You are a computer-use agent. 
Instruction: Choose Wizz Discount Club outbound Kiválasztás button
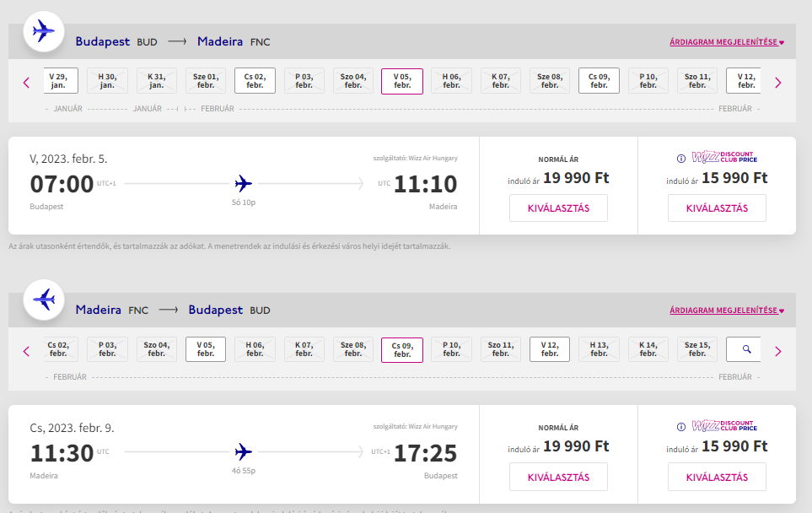717,208
